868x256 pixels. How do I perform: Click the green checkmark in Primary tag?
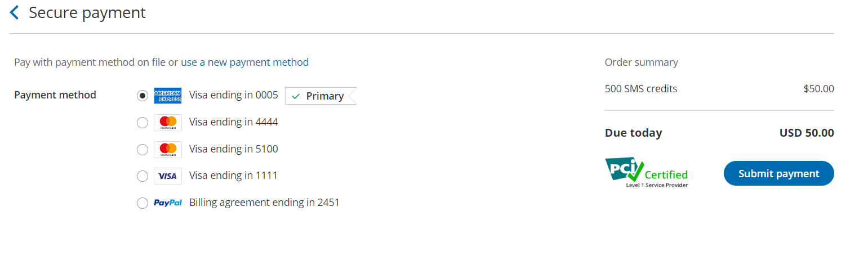296,96
